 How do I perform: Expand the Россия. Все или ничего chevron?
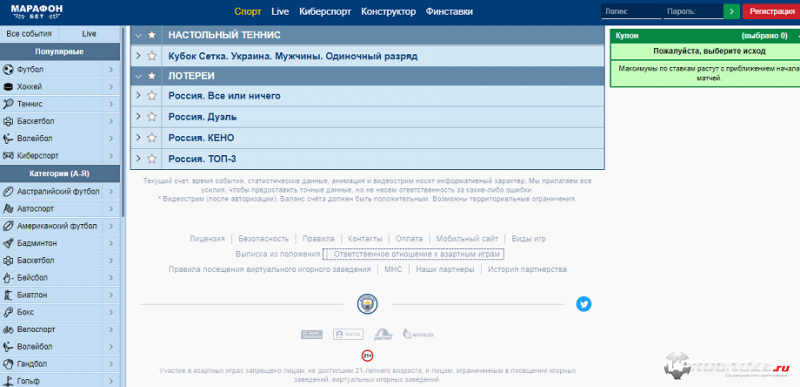coord(138,95)
